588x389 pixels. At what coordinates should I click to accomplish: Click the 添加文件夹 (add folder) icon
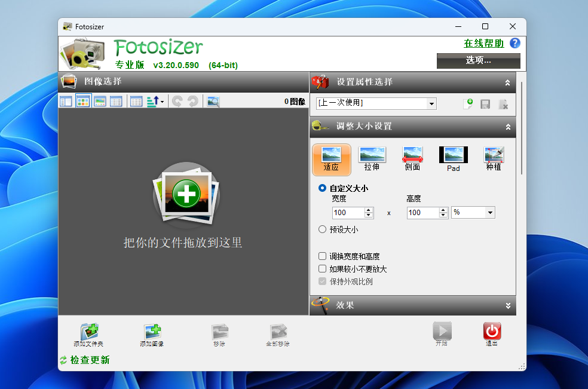[89, 332]
